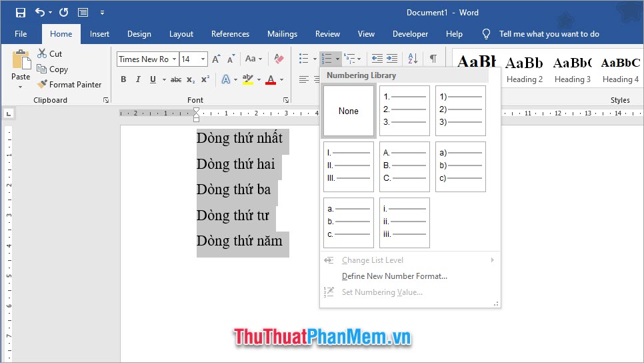Decrease paragraph indent
The height and width of the screenshot is (363, 644).
click(x=377, y=59)
